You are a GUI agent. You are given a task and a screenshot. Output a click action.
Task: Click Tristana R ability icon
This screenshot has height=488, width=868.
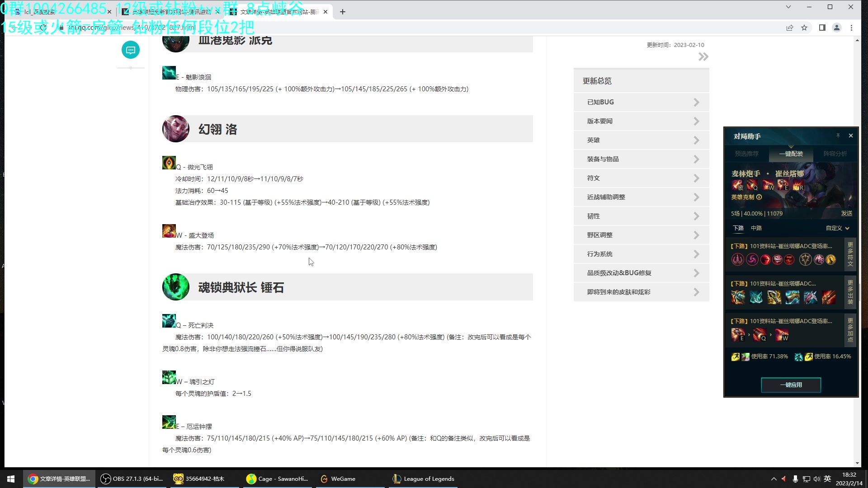click(798, 185)
